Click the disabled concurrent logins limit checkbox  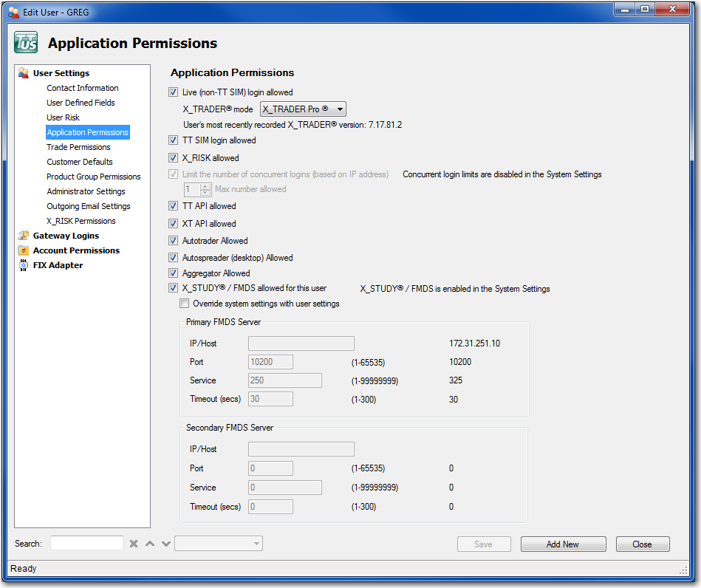coord(174,174)
